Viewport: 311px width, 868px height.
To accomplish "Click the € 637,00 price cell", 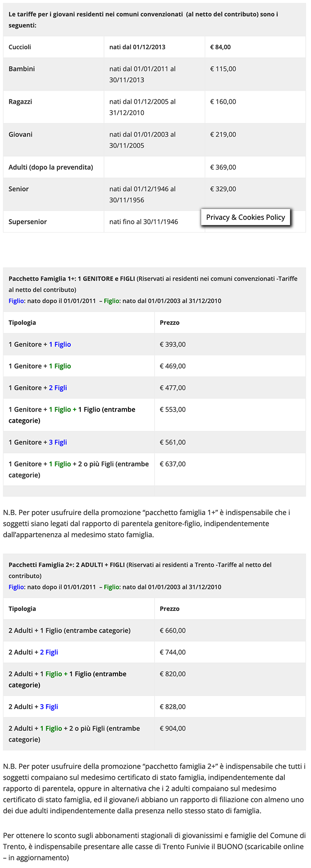I will pos(173,464).
